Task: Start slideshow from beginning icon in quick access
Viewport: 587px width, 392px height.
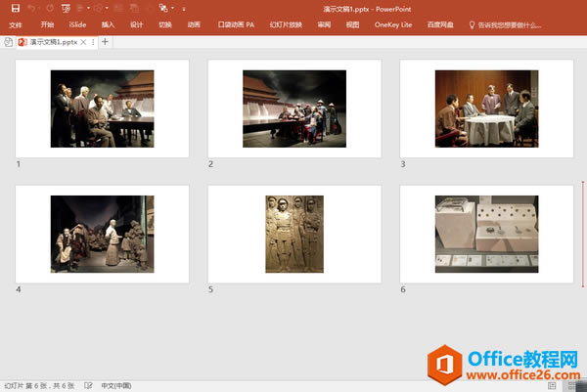Action: click(66, 8)
